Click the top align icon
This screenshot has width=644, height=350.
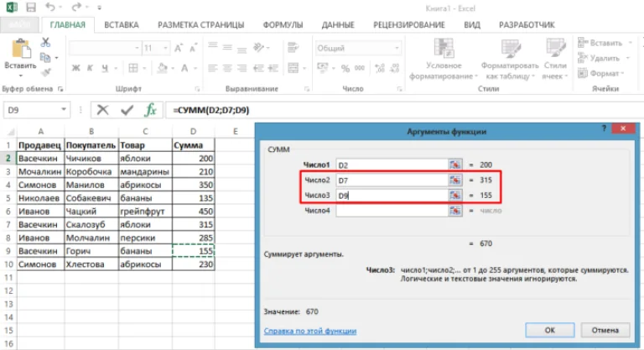click(x=212, y=46)
